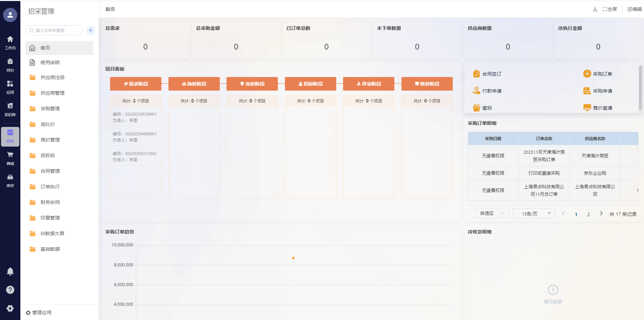Click the 输入名称来搜索 search field
Image resolution: width=644 pixels, height=320 pixels.
56,30
